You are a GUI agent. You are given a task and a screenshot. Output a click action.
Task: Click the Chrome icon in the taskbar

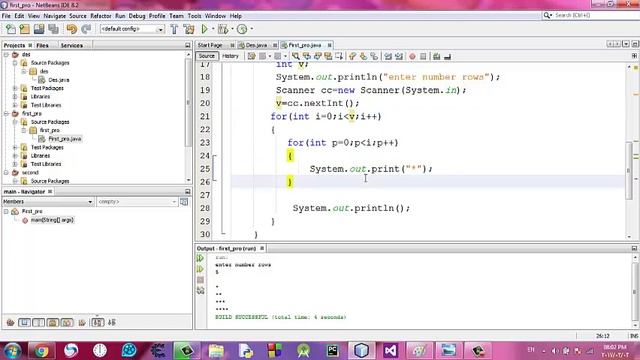click(41, 351)
